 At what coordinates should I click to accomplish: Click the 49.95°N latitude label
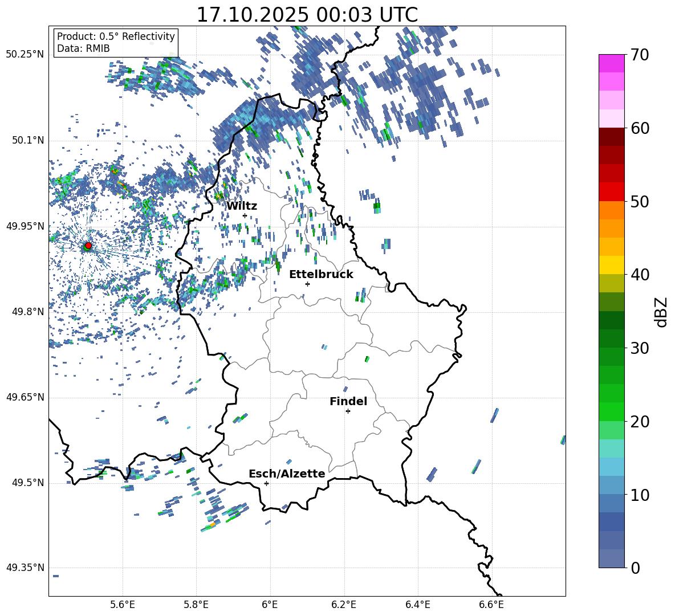(25, 226)
